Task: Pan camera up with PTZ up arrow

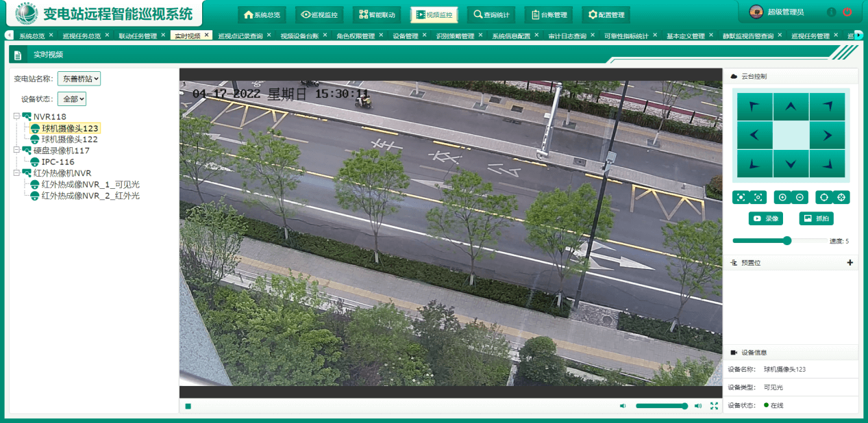Action: [791, 107]
